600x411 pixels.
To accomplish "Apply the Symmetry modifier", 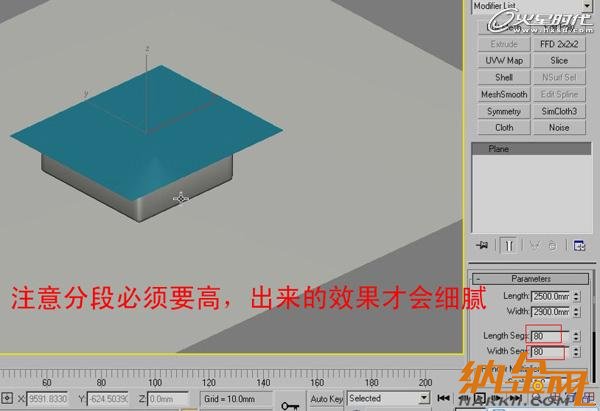I will [504, 111].
